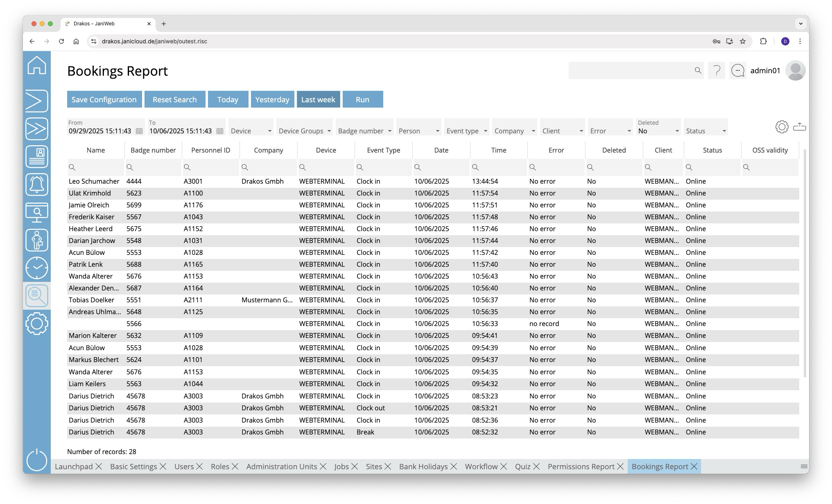Click the Last week button
Viewport: 832px width, 504px height.
pos(318,99)
